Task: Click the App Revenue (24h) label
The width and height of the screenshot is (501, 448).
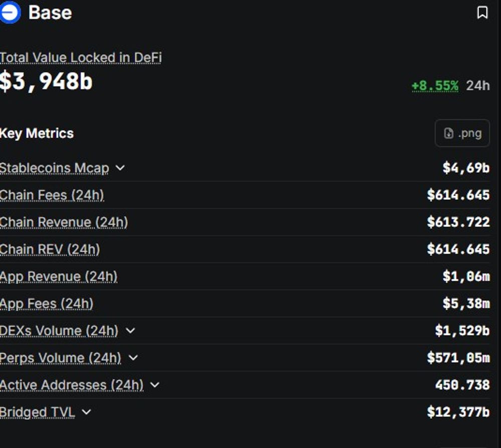Action: [x=59, y=276]
